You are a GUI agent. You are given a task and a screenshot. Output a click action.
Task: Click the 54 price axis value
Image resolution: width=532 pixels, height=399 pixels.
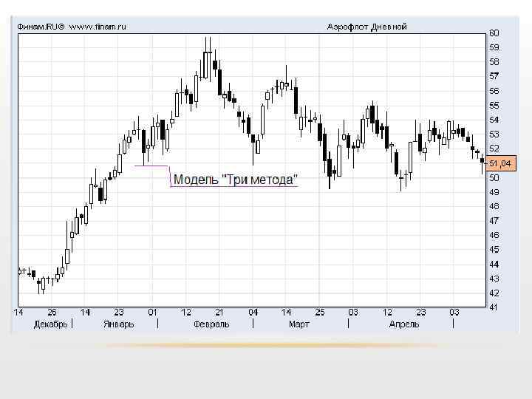494,120
